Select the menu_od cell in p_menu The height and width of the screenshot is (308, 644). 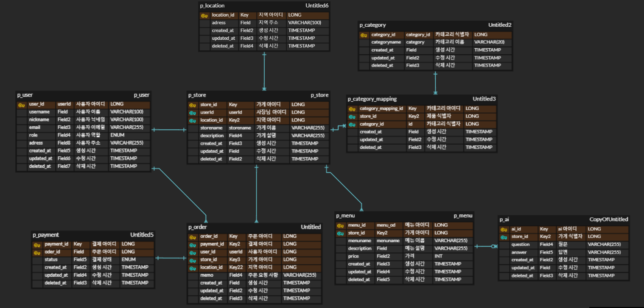386,225
